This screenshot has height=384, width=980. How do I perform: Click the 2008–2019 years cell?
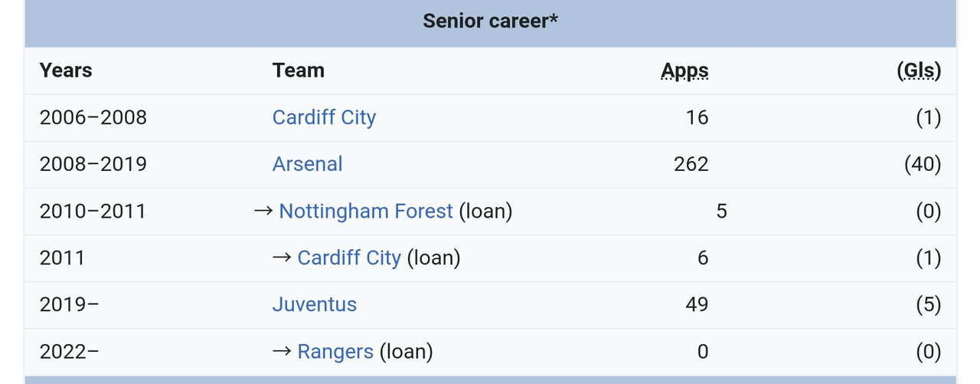93,164
